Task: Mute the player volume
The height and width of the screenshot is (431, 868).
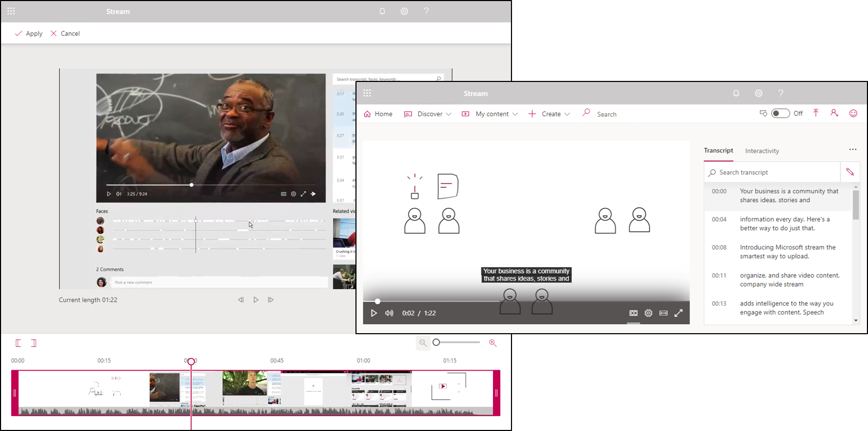Action: pyautogui.click(x=389, y=313)
